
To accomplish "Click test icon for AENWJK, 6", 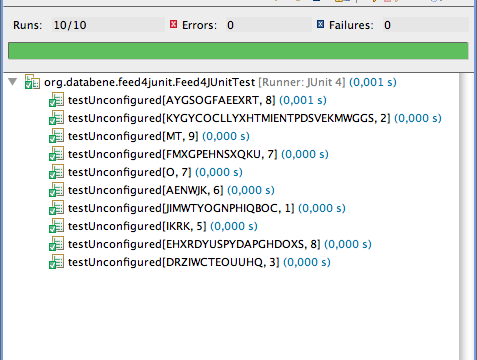I will point(56,190).
